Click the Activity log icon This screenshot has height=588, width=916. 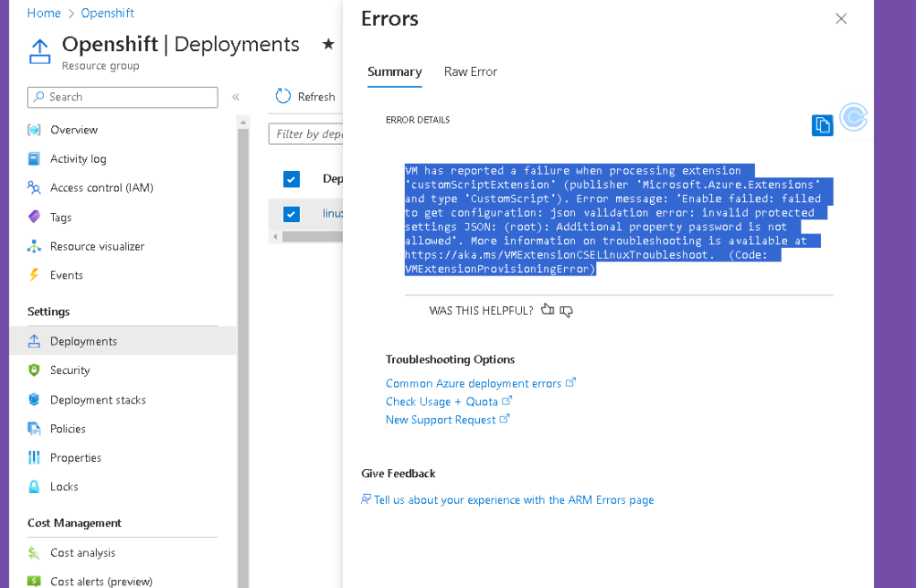tap(34, 158)
